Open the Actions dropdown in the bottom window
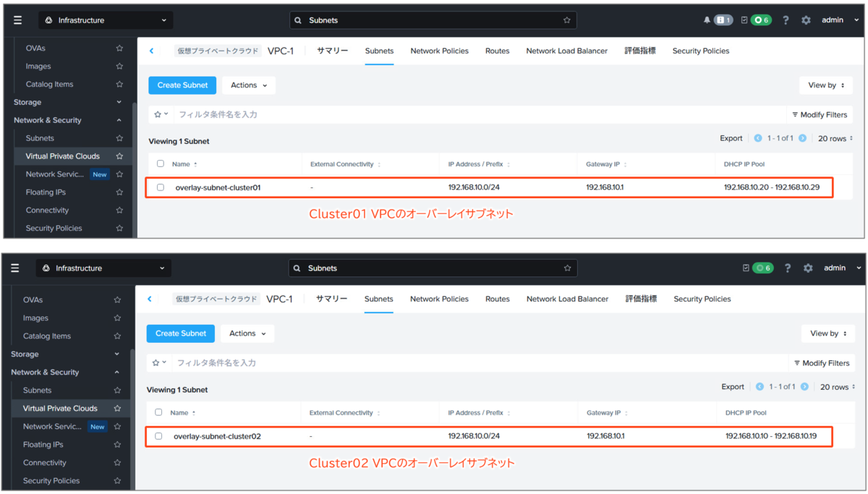 pyautogui.click(x=247, y=333)
